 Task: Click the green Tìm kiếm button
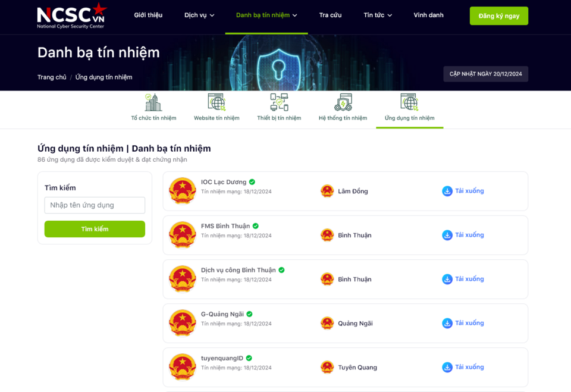point(95,229)
